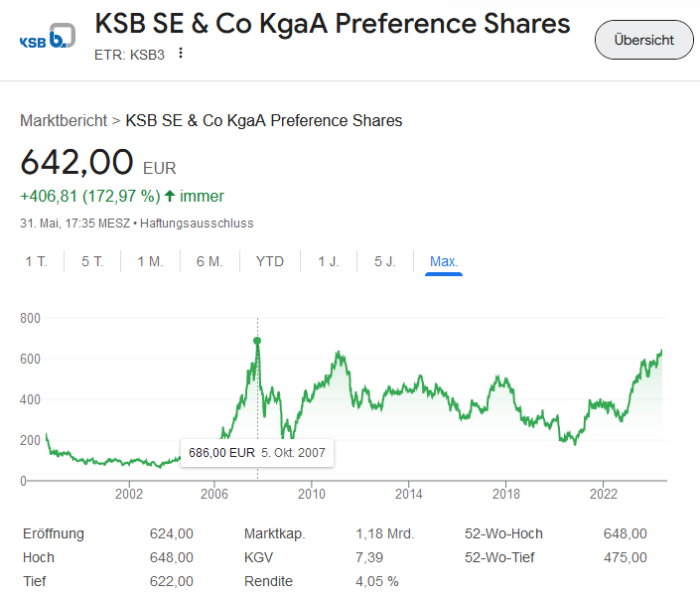
Task: Select the 1 T. time range tab
Action: coord(37,261)
